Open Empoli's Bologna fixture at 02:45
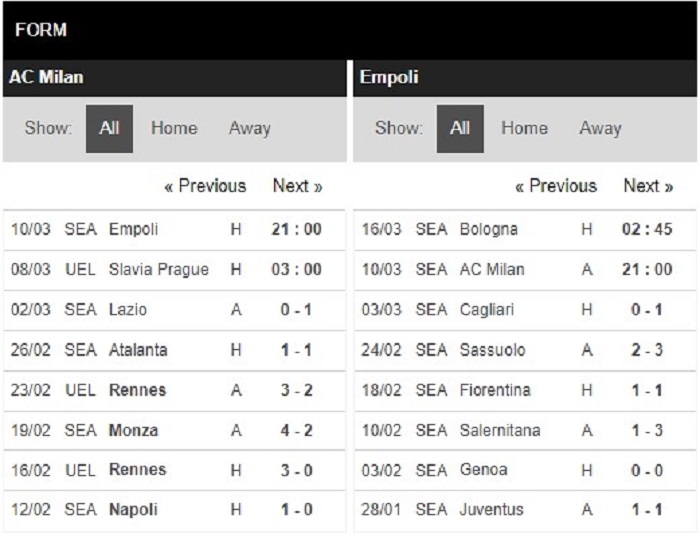700x534 pixels. click(x=525, y=229)
